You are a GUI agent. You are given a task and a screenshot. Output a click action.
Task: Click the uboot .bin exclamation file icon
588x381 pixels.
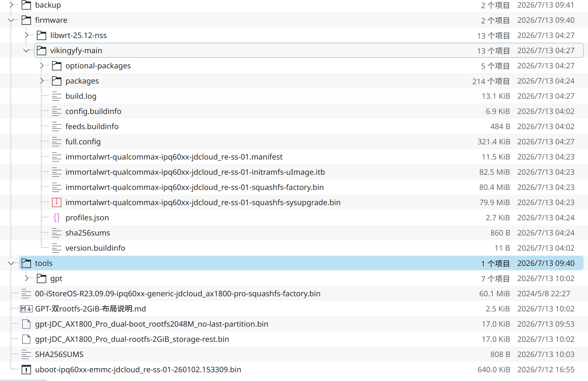(x=26, y=370)
